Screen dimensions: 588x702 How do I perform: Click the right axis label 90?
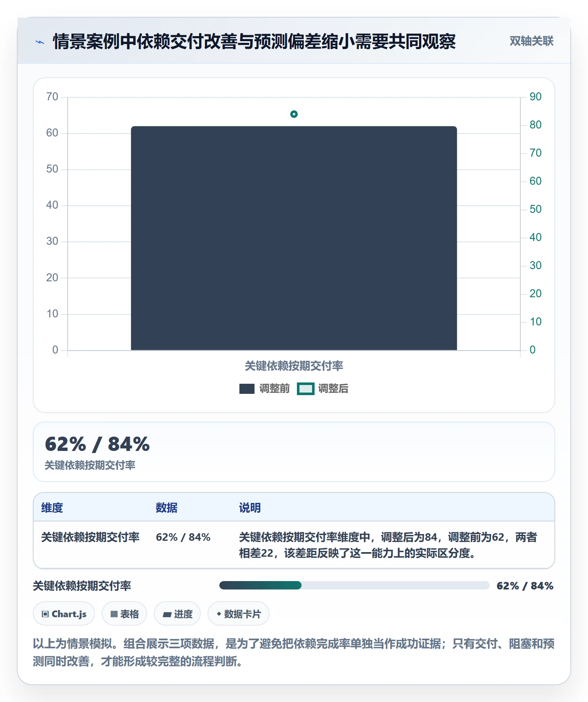535,97
